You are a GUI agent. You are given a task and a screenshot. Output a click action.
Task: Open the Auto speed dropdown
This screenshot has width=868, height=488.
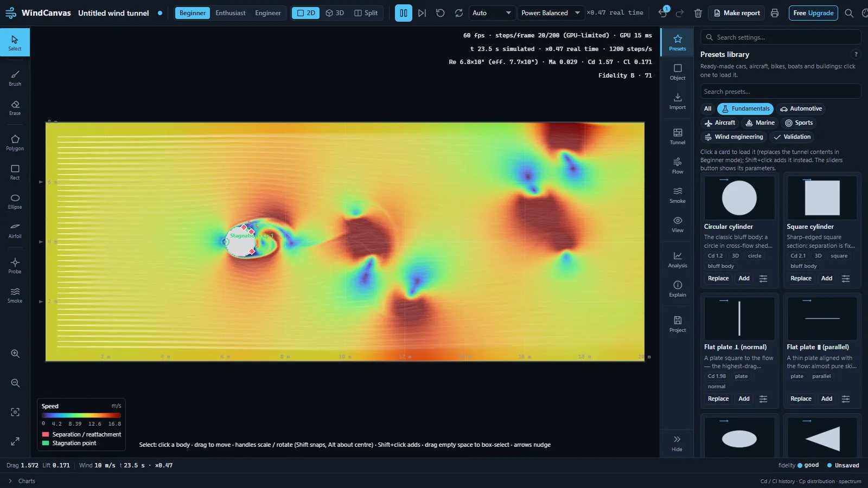click(x=492, y=13)
